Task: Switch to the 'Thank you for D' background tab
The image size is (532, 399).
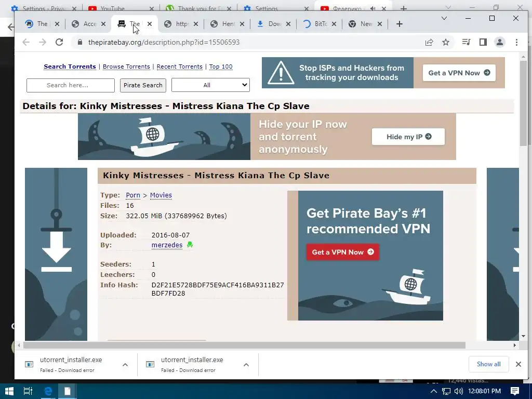Action: (x=198, y=8)
